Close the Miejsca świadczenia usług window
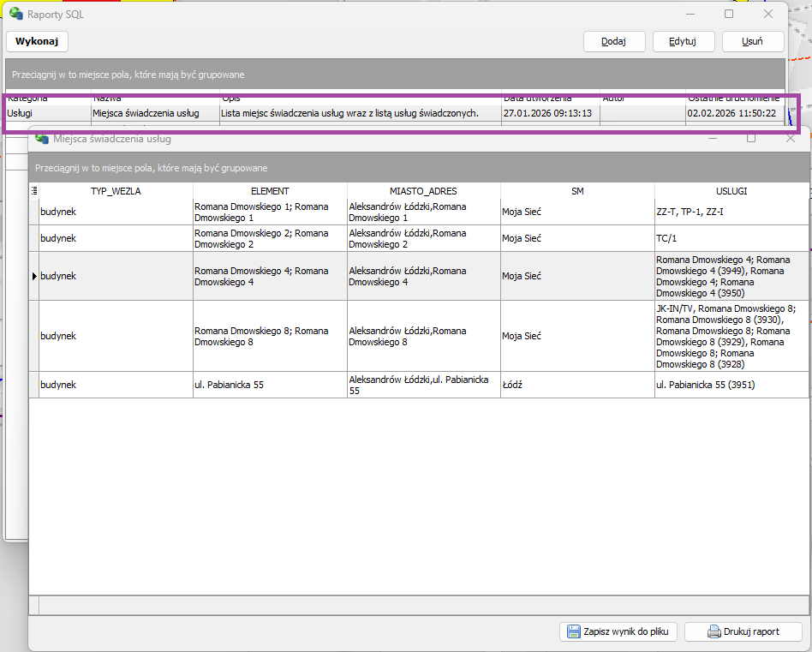812x652 pixels. [x=791, y=138]
